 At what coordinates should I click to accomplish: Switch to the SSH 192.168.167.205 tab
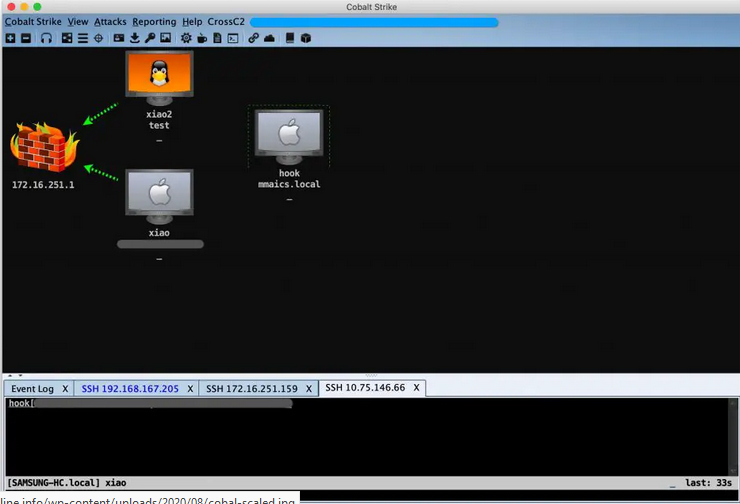tap(130, 388)
